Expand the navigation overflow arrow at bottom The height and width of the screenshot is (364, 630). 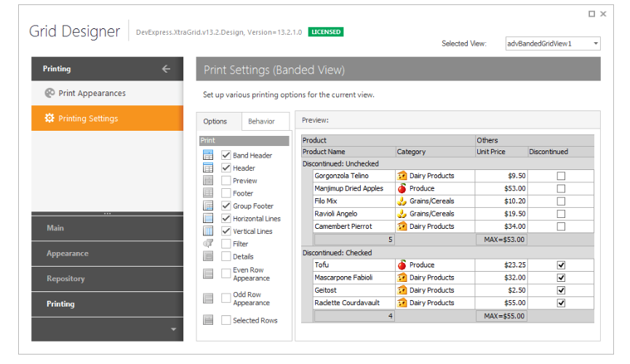pos(174,329)
